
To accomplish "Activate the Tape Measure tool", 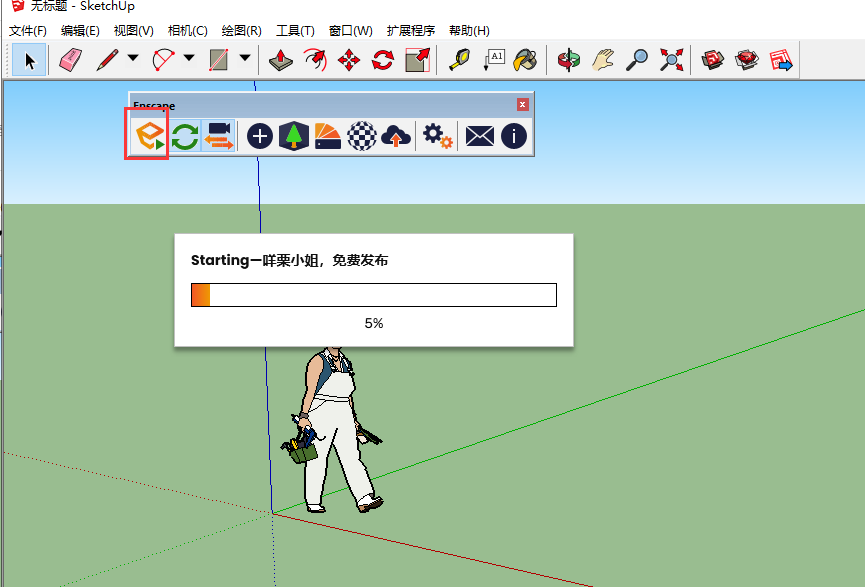I will pos(460,60).
